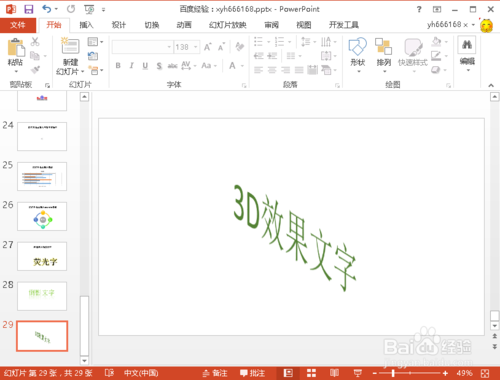Start slide show from the status bar icon
The height and width of the screenshot is (380, 500).
[x=358, y=373]
